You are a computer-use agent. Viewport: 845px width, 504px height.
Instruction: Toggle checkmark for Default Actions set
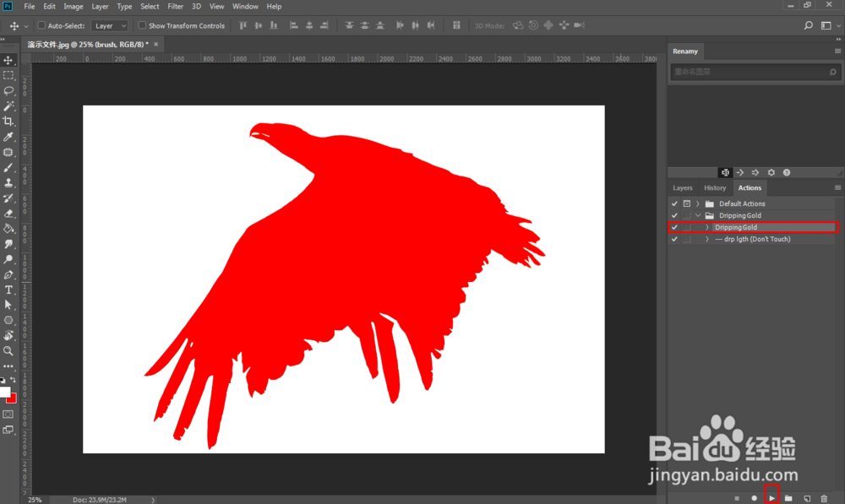(x=674, y=204)
